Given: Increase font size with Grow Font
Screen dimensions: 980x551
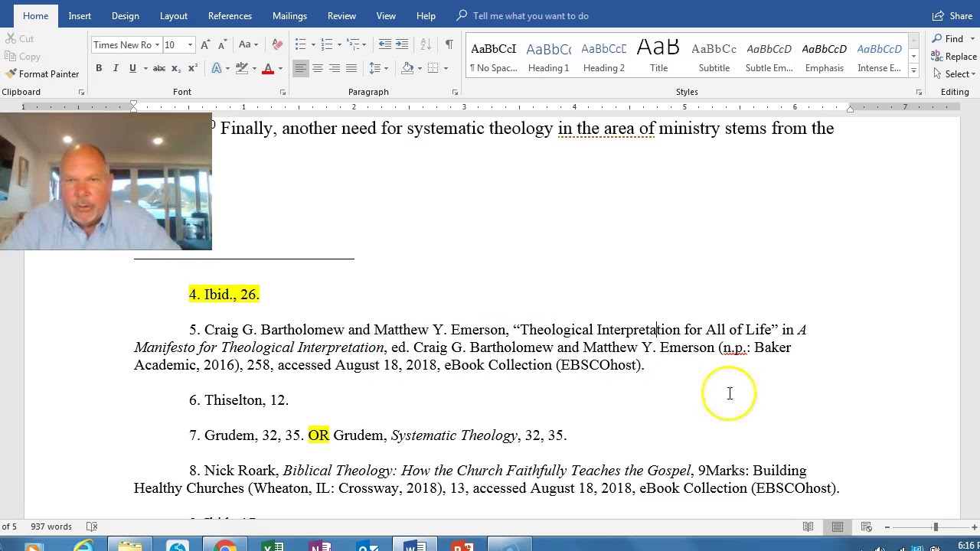Looking at the screenshot, I should coord(205,45).
